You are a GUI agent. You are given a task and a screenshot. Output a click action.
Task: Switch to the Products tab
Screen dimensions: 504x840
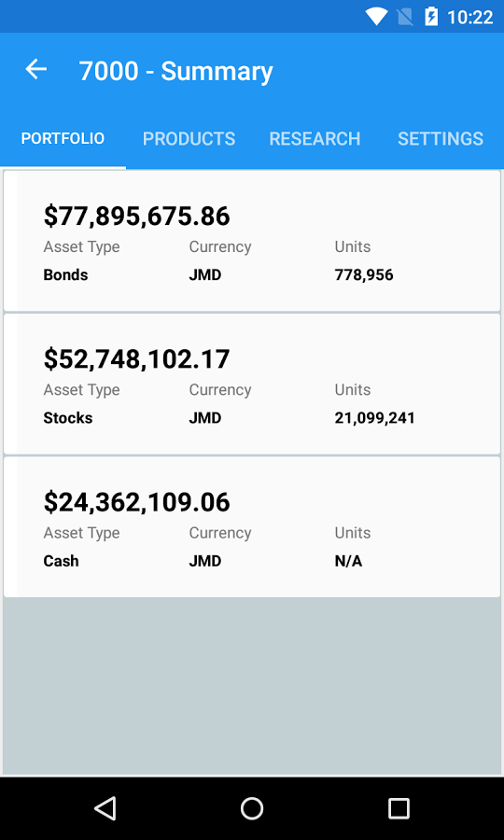point(189,139)
